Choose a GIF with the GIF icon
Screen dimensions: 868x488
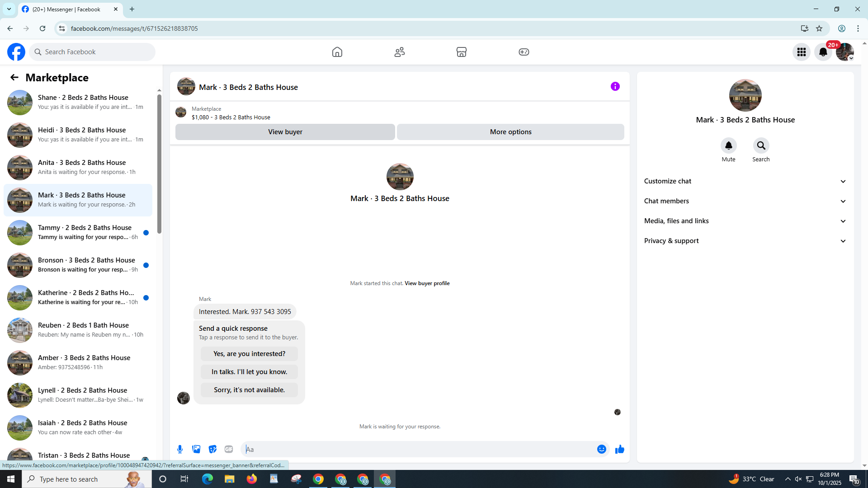(229, 449)
